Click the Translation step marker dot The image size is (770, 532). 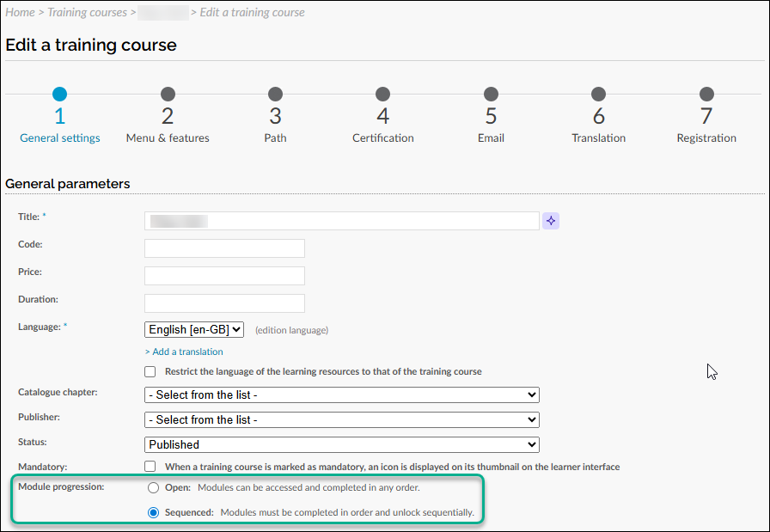598,95
